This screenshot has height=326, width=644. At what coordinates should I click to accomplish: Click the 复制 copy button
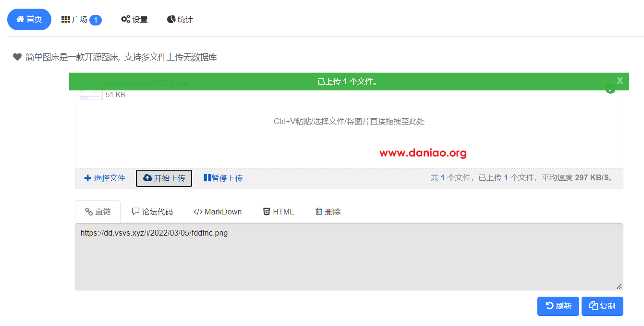[602, 306]
